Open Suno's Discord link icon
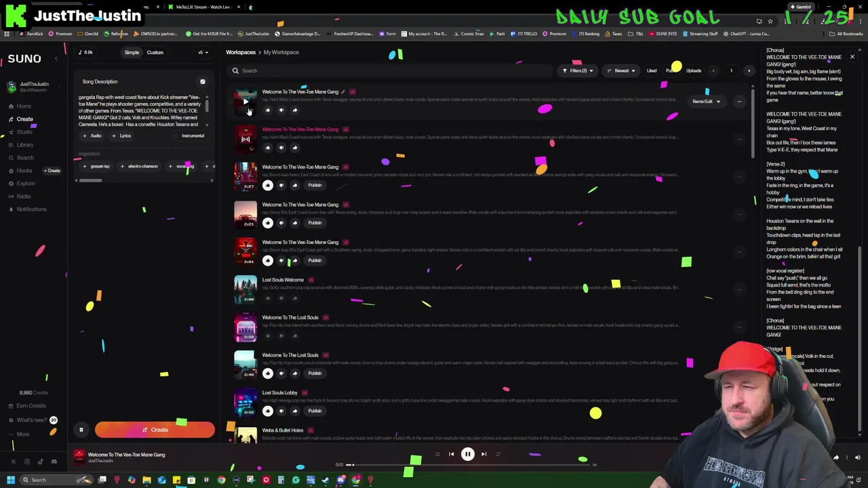The width and height of the screenshot is (868, 488). tap(54, 462)
